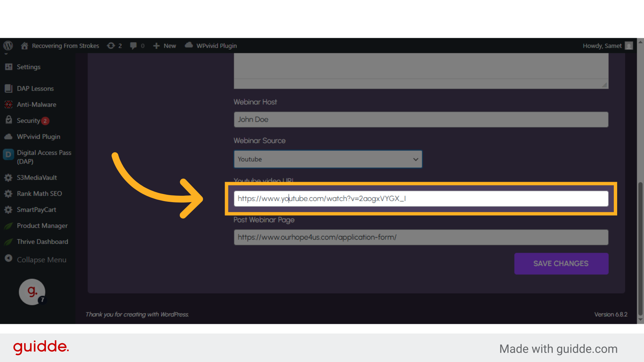Click the Settings sidebar icon
The image size is (644, 362).
click(x=9, y=67)
